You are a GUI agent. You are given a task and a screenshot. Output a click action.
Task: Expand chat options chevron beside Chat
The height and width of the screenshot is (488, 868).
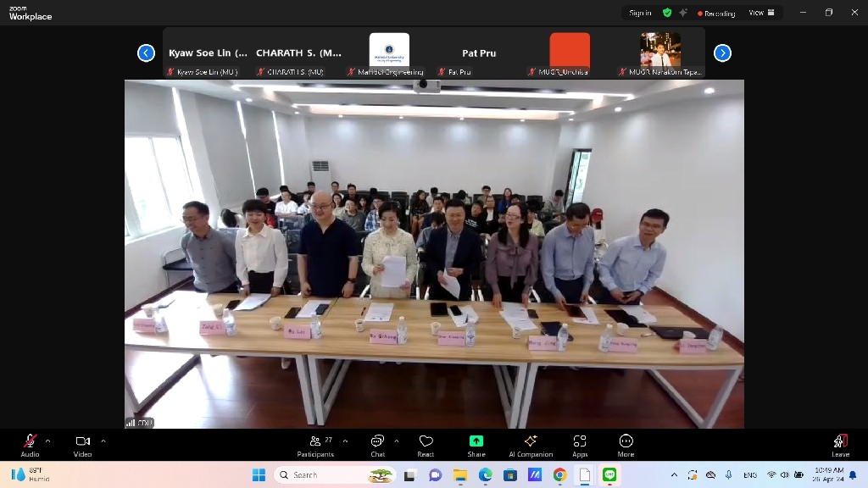point(397,441)
